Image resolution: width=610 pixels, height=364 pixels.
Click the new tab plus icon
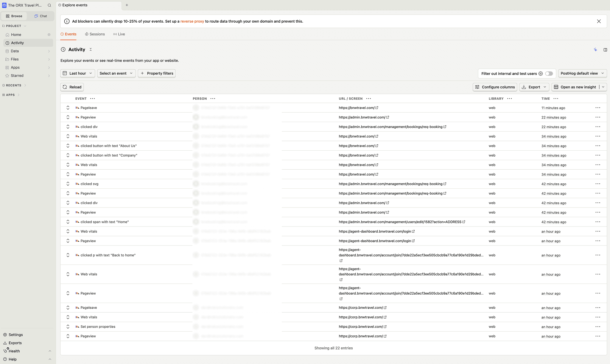click(x=127, y=5)
